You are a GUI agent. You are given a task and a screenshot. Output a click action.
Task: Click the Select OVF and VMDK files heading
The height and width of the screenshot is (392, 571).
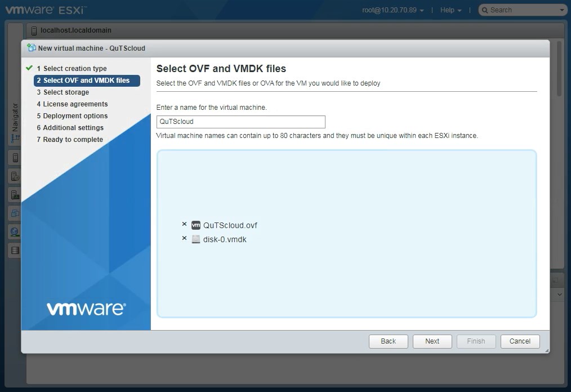pyautogui.click(x=221, y=69)
